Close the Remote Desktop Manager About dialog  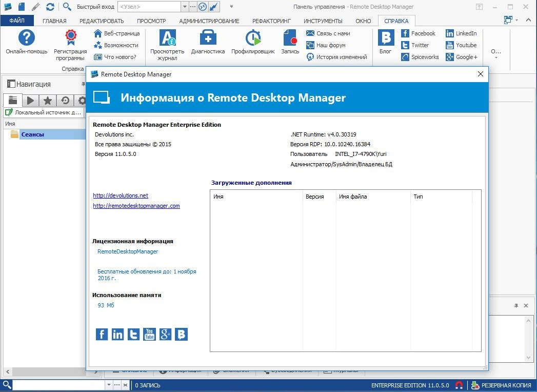coord(481,74)
